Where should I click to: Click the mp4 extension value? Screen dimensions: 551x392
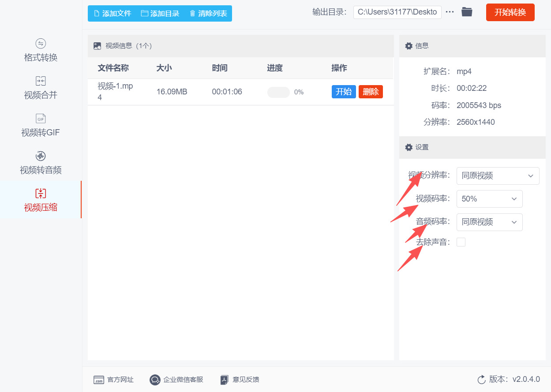tap(464, 71)
